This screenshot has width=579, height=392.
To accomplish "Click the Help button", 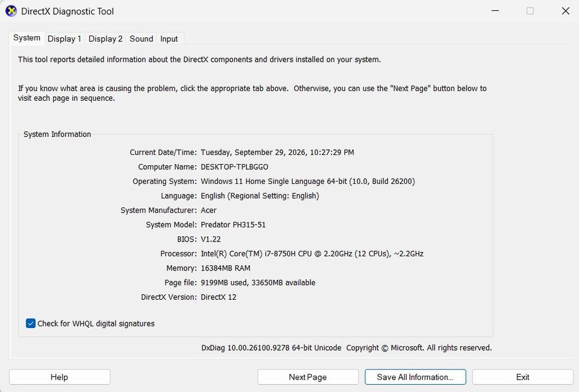I will (59, 377).
